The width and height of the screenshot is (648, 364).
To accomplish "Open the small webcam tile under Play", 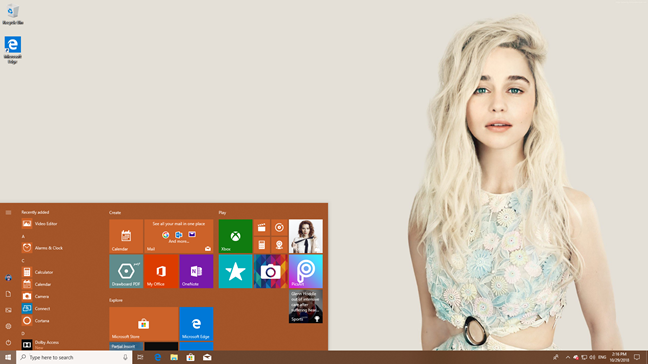I will point(279,245).
